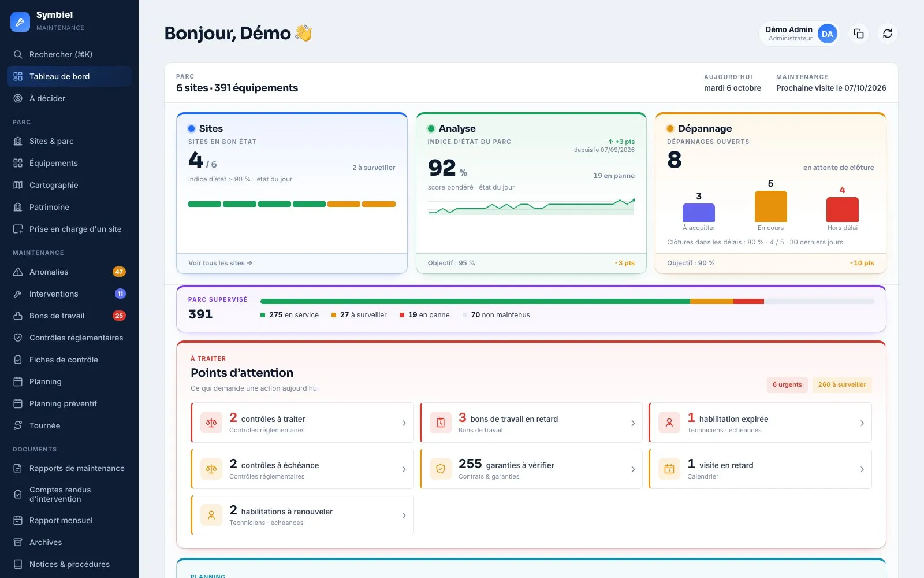This screenshot has width=924, height=578.
Task: Click the red Hors délai bar
Action: pos(842,210)
